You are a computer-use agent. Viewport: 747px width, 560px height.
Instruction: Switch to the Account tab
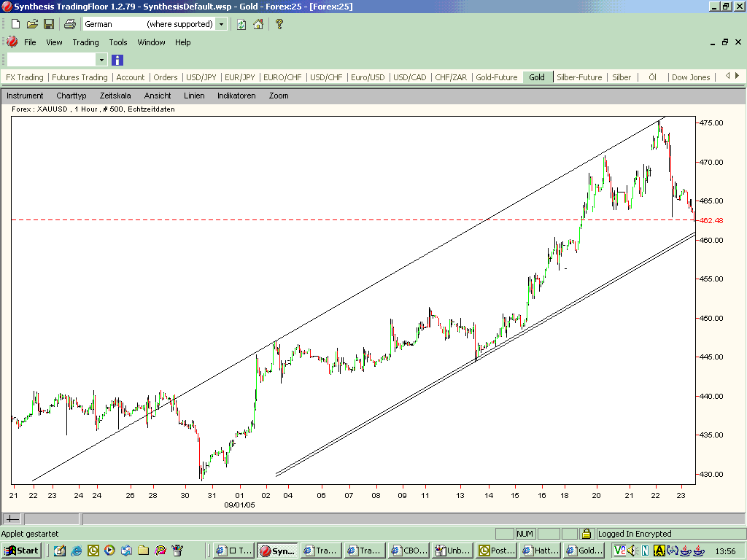(x=131, y=77)
